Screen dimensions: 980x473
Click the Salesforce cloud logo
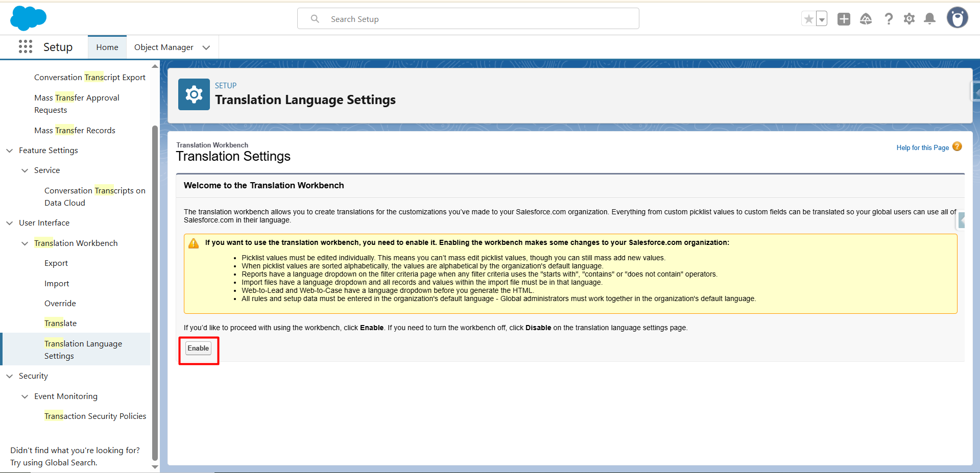(28, 18)
